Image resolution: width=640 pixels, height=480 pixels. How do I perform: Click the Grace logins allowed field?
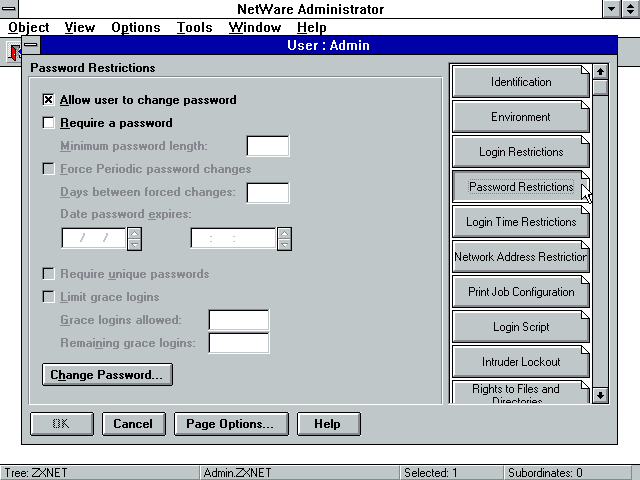[x=239, y=320]
